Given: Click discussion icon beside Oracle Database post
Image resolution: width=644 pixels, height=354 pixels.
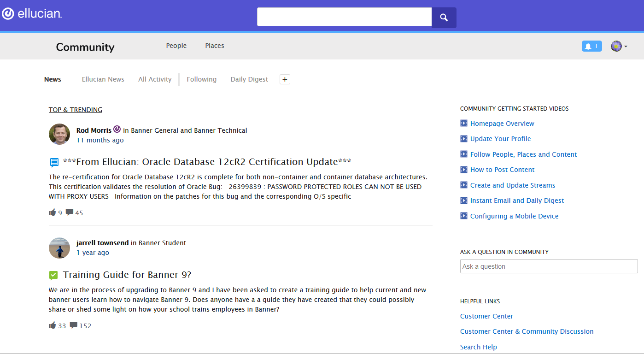Looking at the screenshot, I should (54, 162).
